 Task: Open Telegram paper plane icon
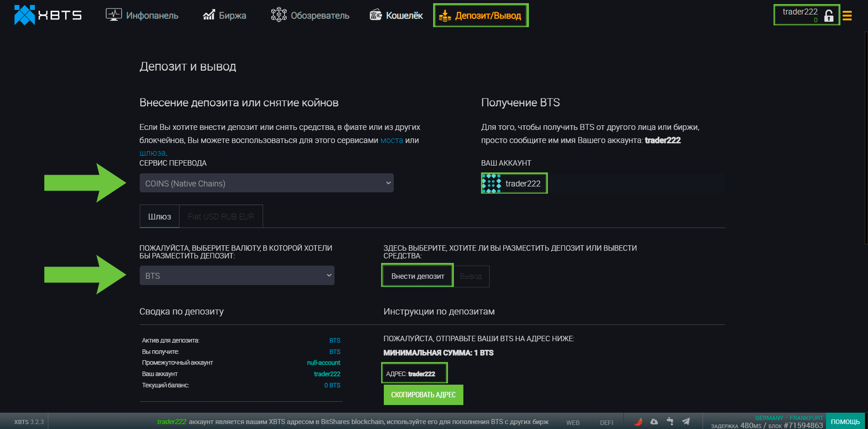[x=686, y=422]
